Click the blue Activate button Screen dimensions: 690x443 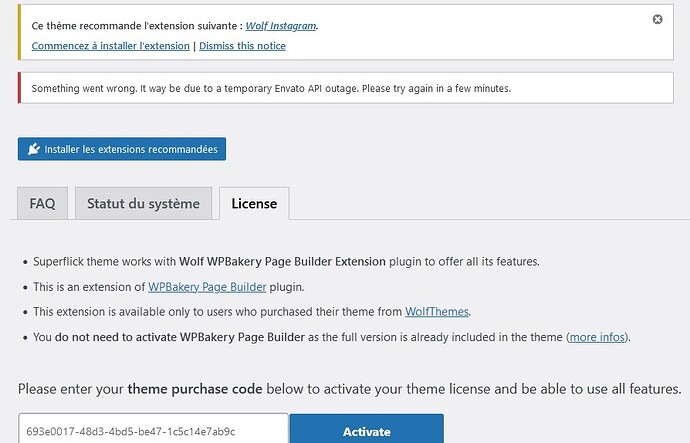pos(367,431)
